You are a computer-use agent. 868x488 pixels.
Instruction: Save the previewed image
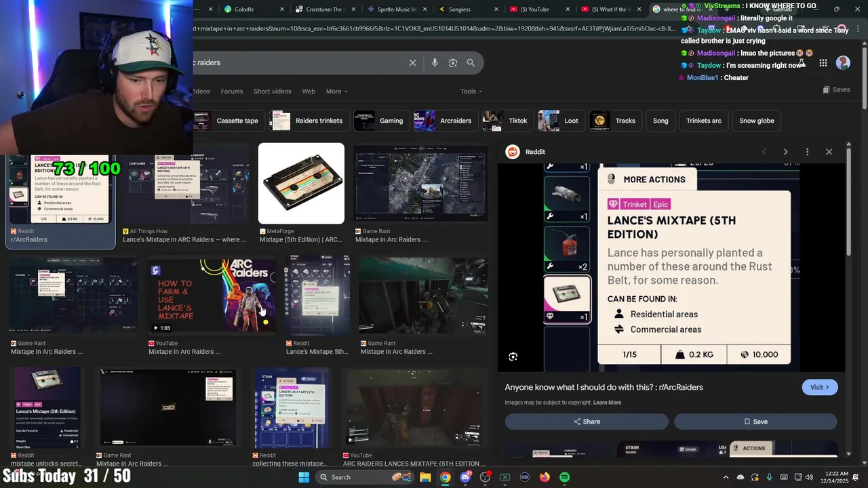click(755, 422)
